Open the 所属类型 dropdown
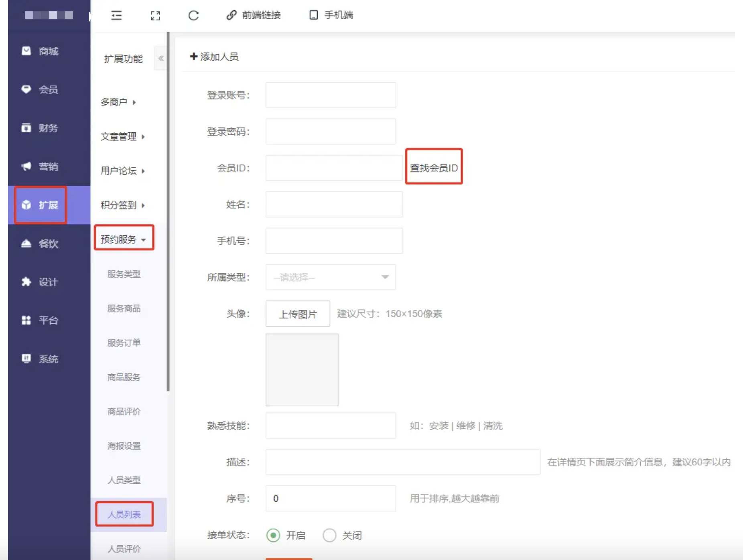 (x=331, y=277)
